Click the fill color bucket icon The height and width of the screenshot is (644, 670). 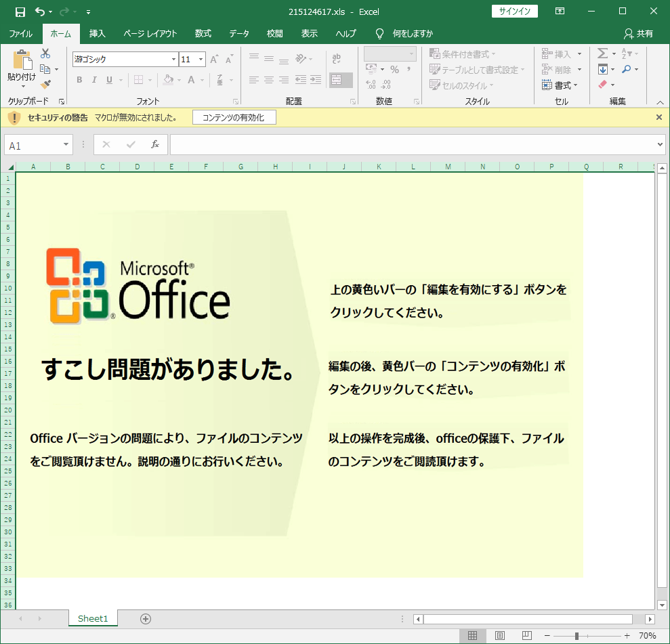click(x=169, y=79)
